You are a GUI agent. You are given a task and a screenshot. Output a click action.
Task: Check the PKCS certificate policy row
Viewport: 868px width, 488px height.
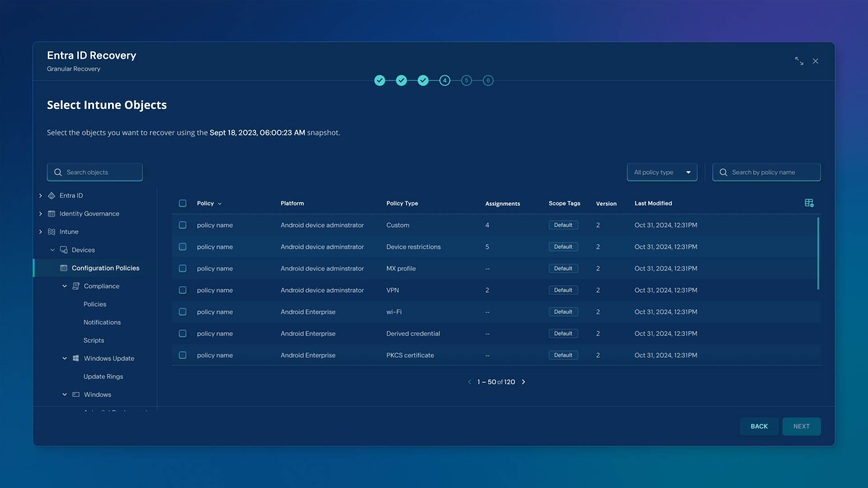pyautogui.click(x=183, y=355)
